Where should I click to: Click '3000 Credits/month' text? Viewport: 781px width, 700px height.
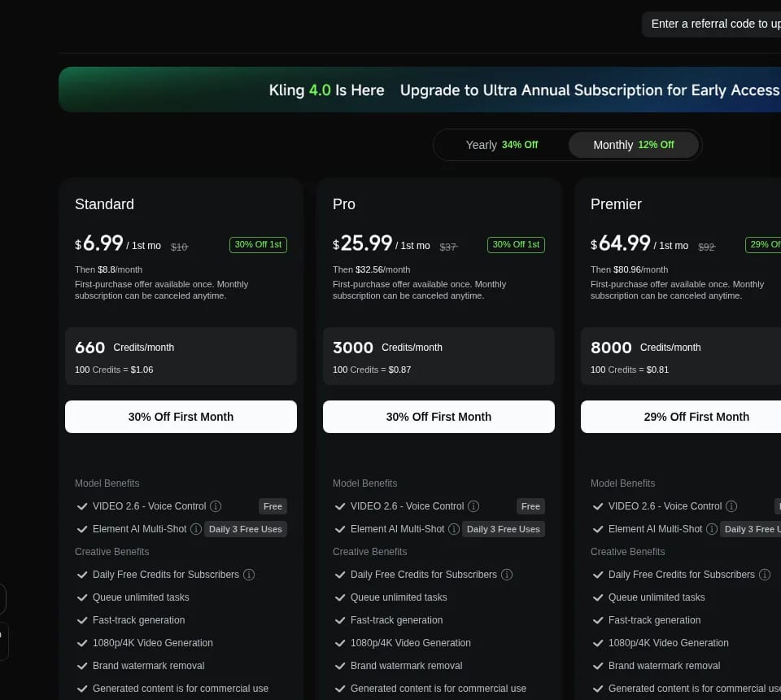tap(387, 348)
